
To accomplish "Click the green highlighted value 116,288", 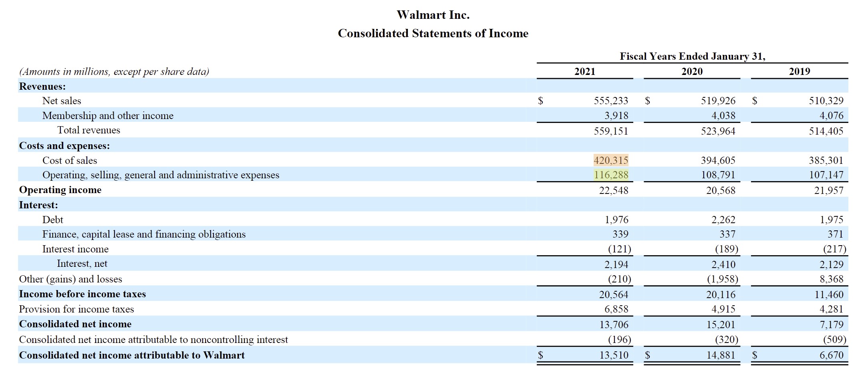I will point(611,175).
